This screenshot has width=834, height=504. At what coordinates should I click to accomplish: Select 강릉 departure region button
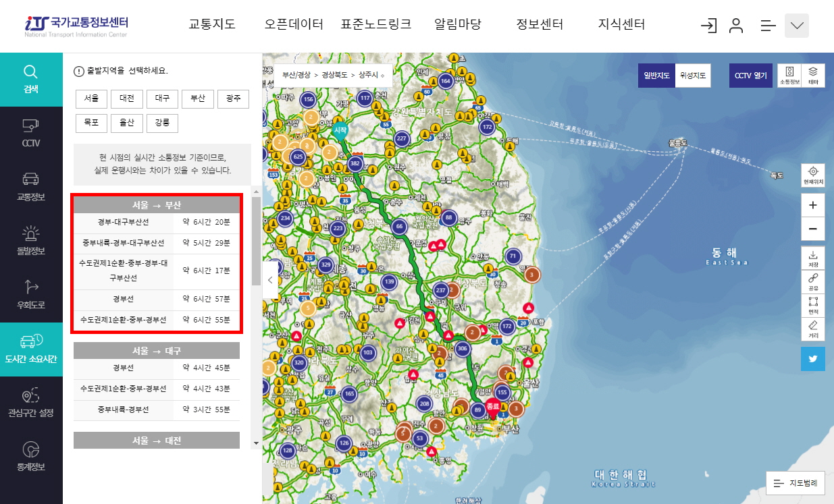click(x=162, y=123)
